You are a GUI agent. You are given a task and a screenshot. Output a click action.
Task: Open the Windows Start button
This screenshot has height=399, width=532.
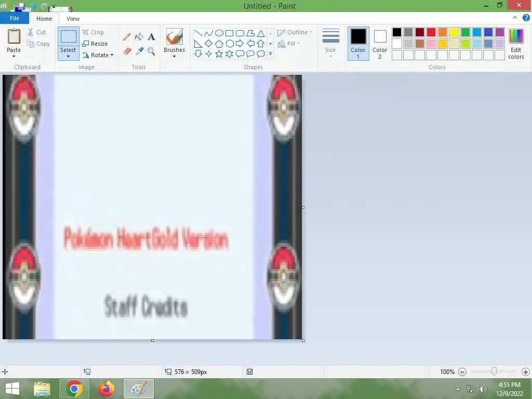tap(12, 389)
